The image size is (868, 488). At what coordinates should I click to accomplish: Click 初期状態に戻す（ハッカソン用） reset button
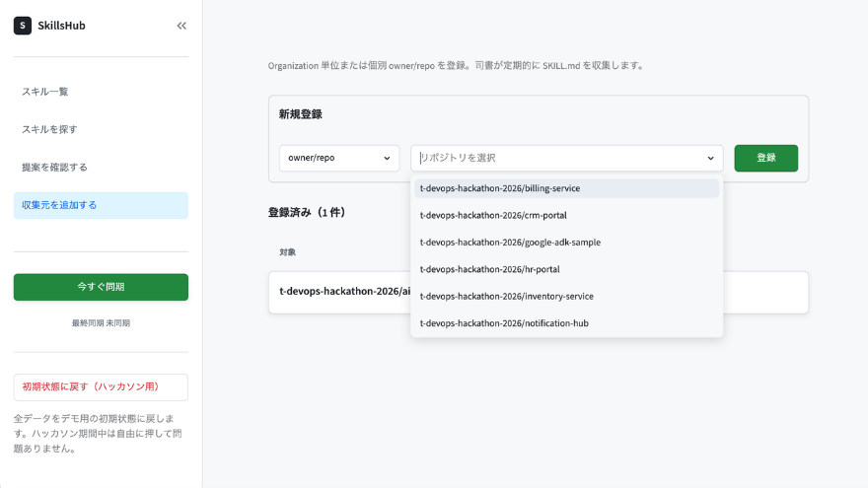(x=101, y=387)
